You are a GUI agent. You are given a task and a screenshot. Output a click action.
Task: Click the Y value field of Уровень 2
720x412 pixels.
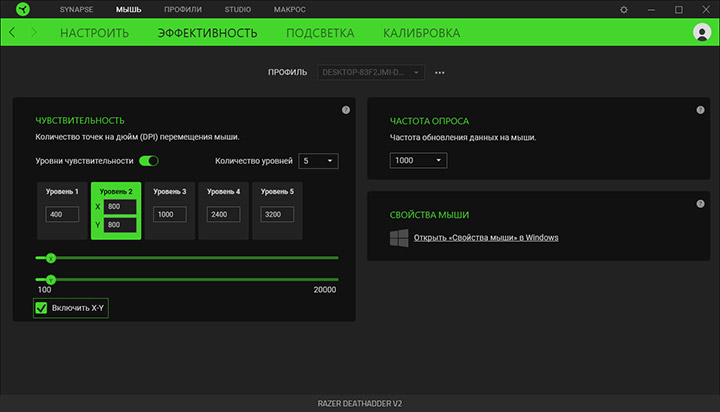(120, 225)
